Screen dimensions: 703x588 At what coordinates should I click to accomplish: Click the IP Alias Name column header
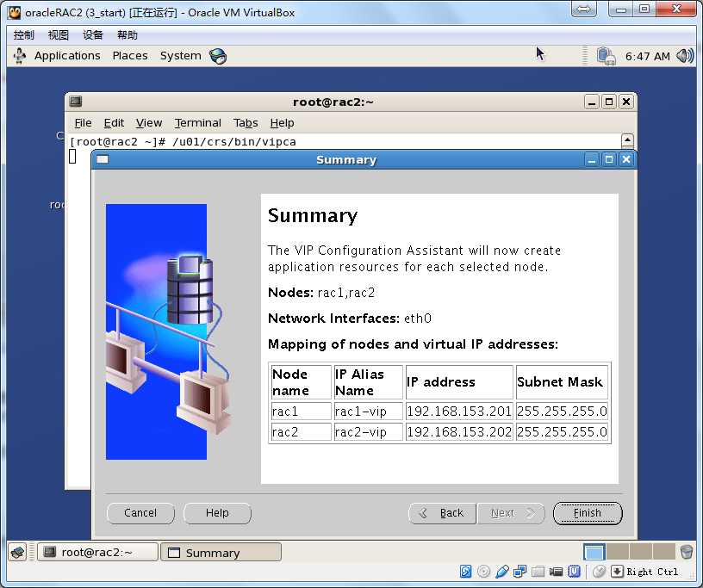tap(368, 382)
